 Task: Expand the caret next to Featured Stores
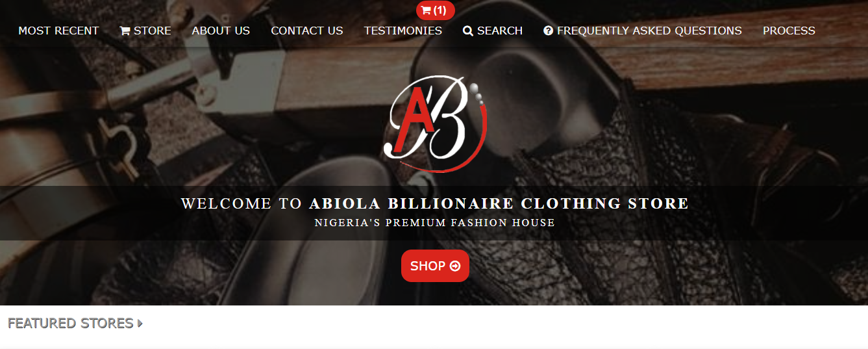(x=140, y=323)
